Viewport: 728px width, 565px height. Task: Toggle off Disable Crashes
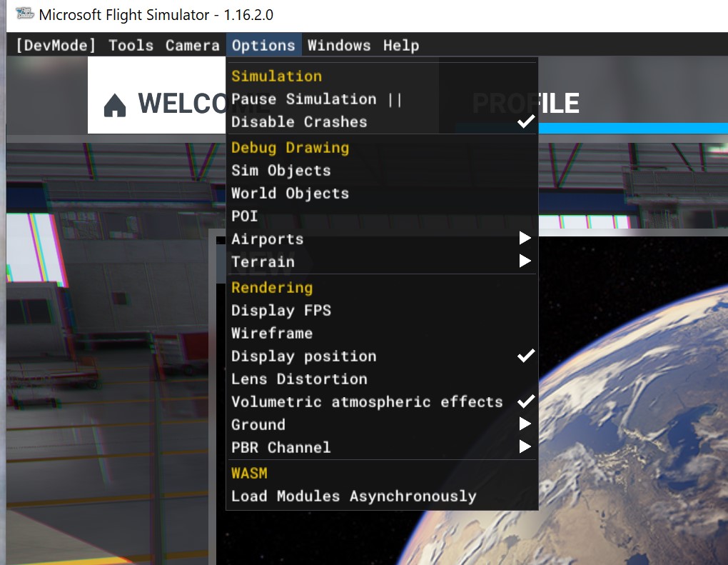(299, 121)
